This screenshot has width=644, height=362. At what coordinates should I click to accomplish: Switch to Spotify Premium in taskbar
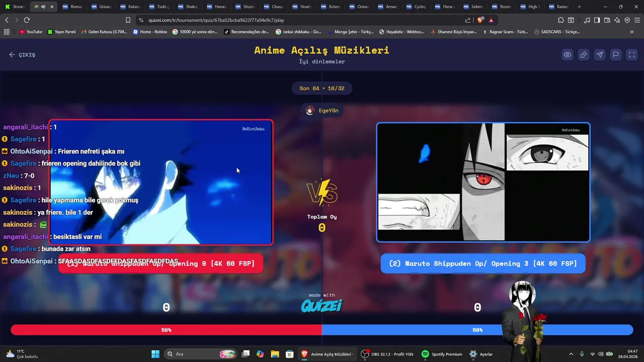(442, 354)
